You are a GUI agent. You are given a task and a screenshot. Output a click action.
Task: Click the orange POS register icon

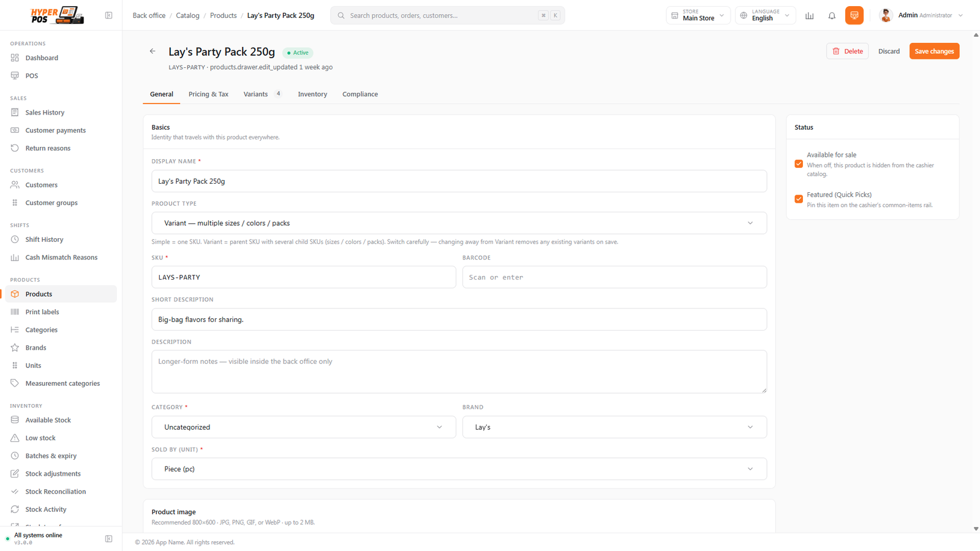coord(854,15)
